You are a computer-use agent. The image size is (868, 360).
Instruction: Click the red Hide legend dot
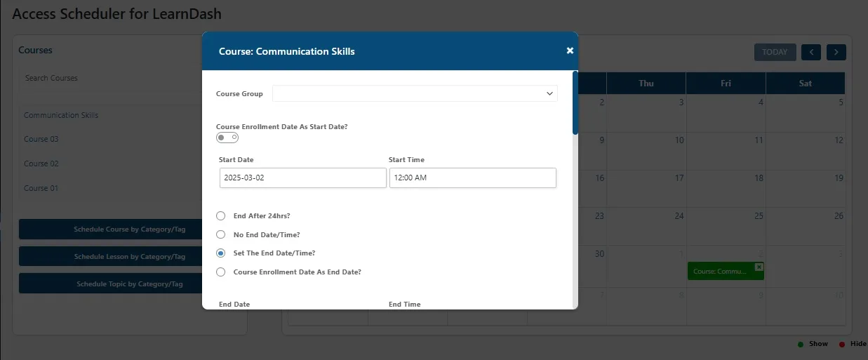841,345
